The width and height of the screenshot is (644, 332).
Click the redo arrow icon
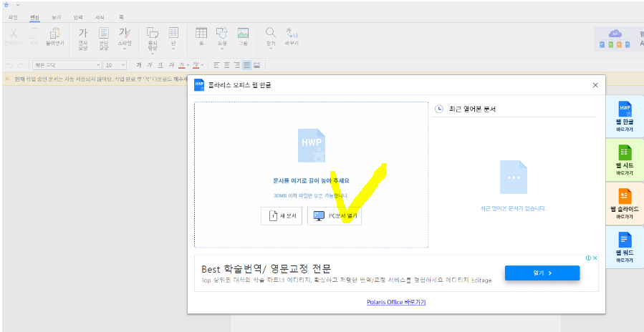point(21,65)
